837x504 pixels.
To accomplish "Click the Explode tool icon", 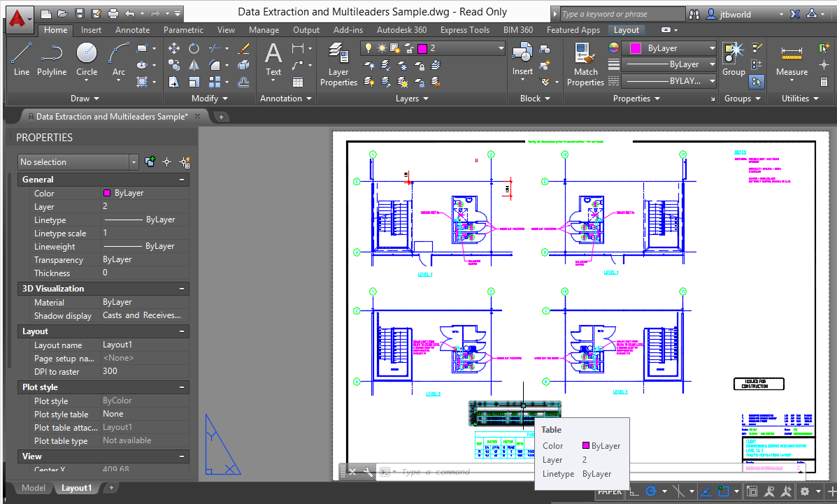I will [244, 65].
